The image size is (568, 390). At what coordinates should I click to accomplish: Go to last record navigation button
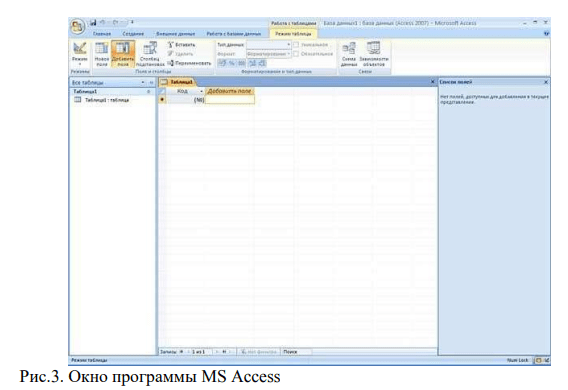(x=224, y=352)
